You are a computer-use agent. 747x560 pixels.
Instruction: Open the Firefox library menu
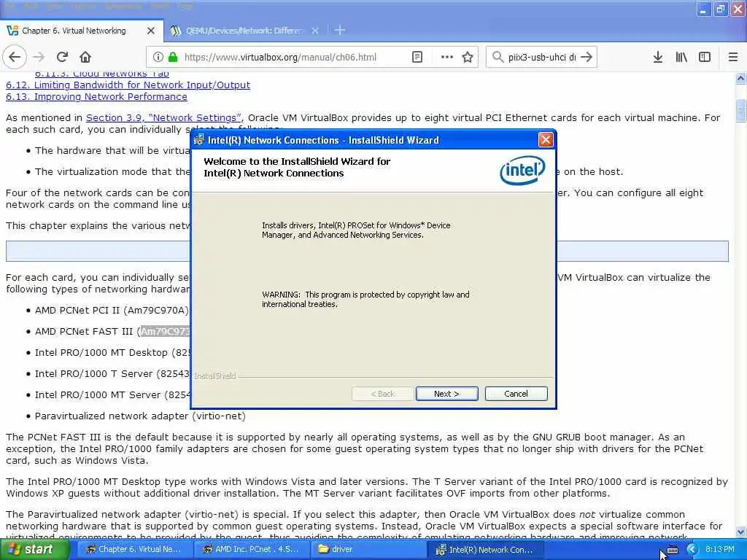tap(681, 57)
